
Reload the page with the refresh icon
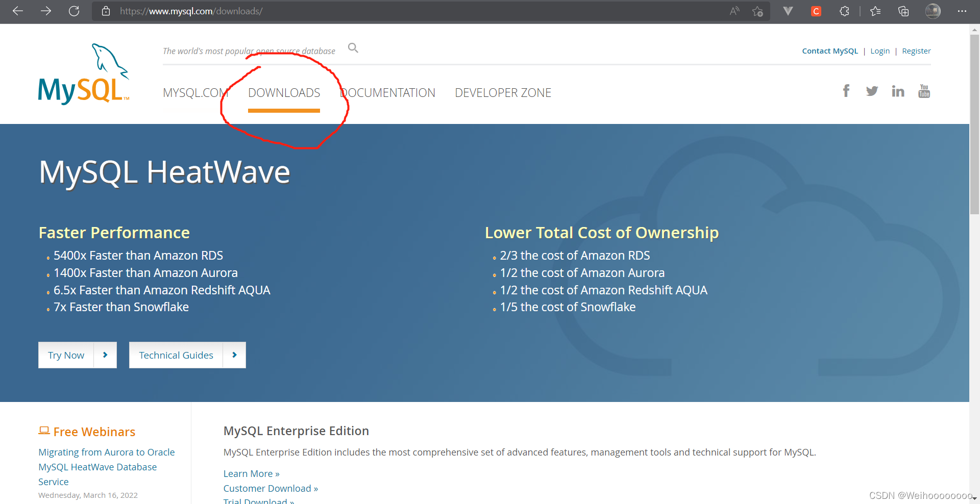pyautogui.click(x=74, y=11)
